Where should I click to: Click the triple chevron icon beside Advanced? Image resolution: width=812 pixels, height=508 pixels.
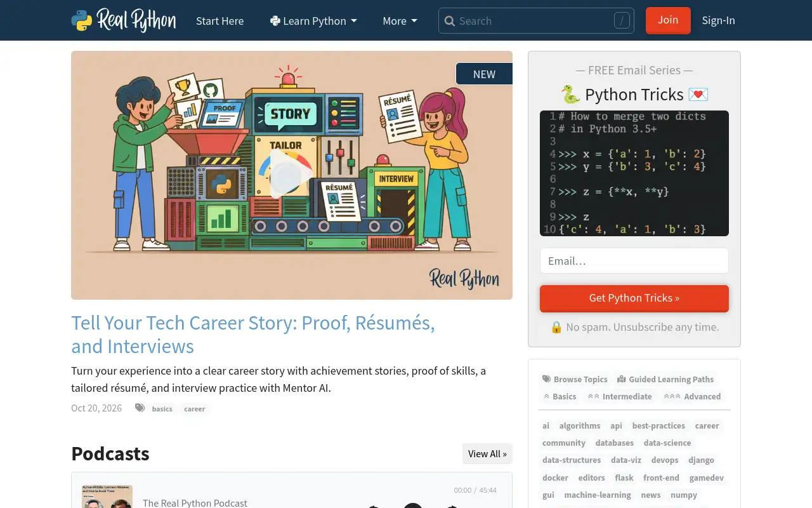point(672,396)
